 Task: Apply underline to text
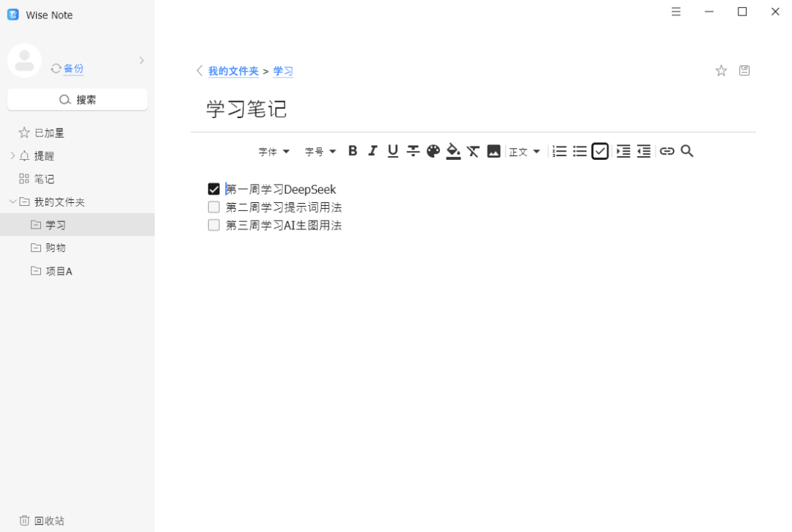tap(393, 151)
